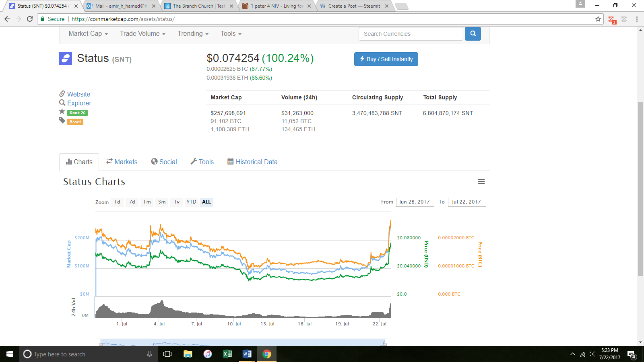Expand the Tools nav dropdown
644x362 pixels.
pos(231,34)
